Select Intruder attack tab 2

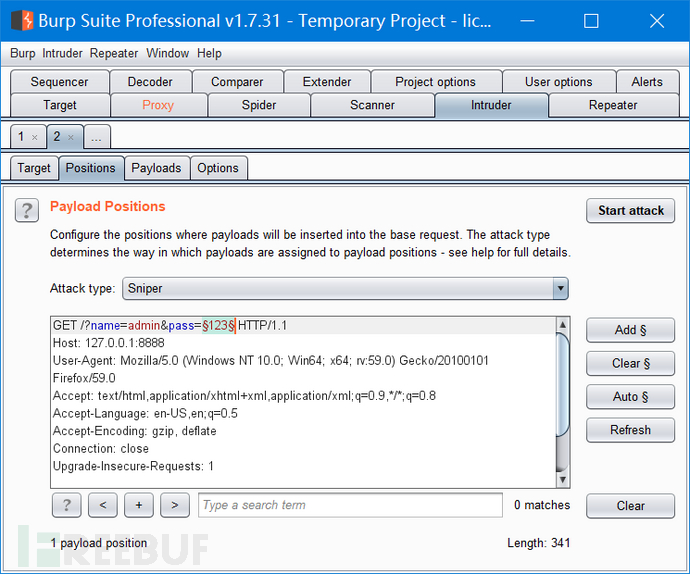coord(57,136)
